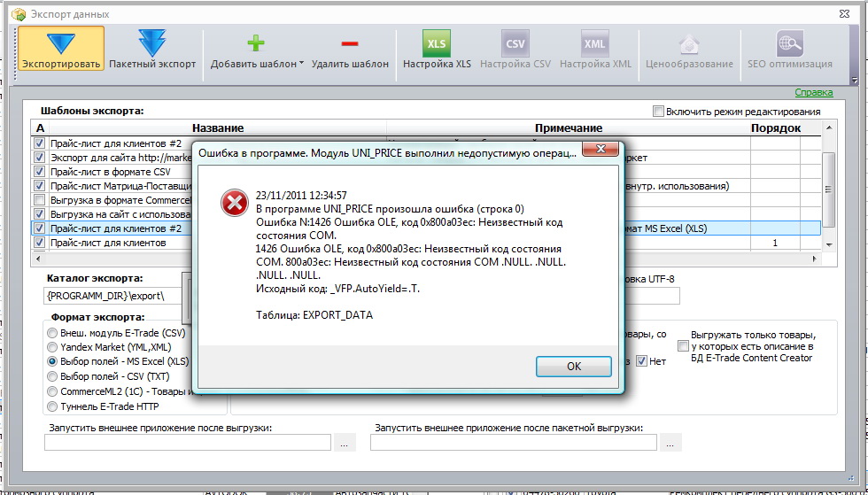Select row Прайс-лист в формате CSV
This screenshot has width=868, height=495.
pyautogui.click(x=111, y=172)
